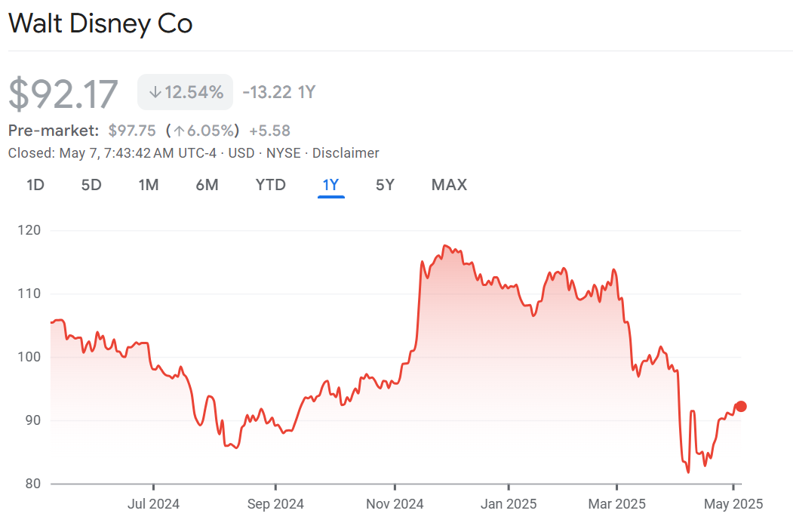Image resolution: width=793 pixels, height=532 pixels.
Task: Click the Jul 2024 axis label
Action: (x=153, y=503)
